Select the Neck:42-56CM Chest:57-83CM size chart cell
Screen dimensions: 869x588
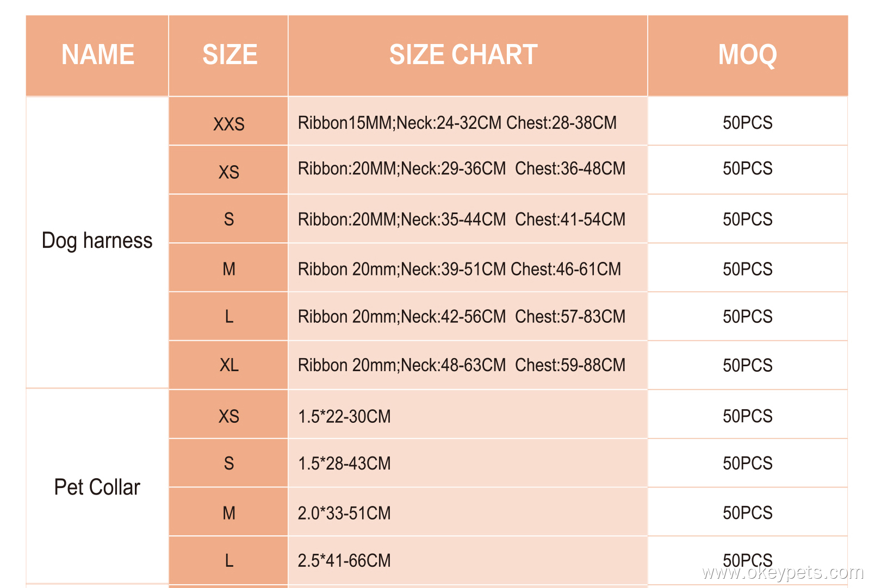point(461,317)
